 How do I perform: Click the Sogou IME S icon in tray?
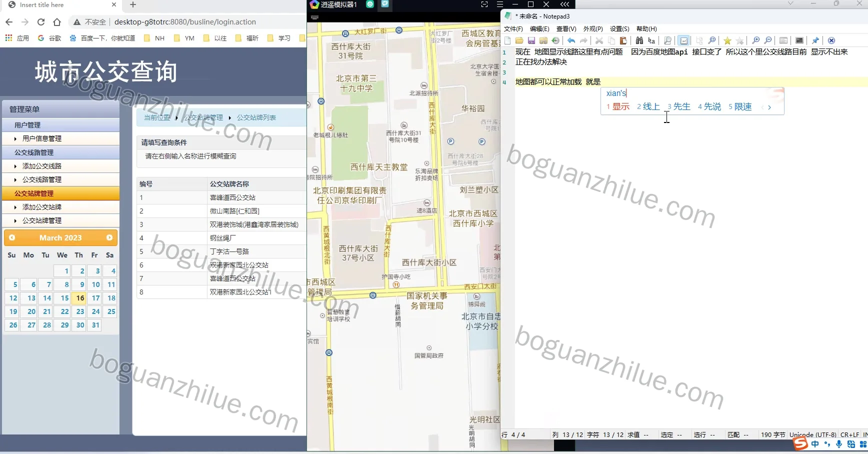click(800, 443)
